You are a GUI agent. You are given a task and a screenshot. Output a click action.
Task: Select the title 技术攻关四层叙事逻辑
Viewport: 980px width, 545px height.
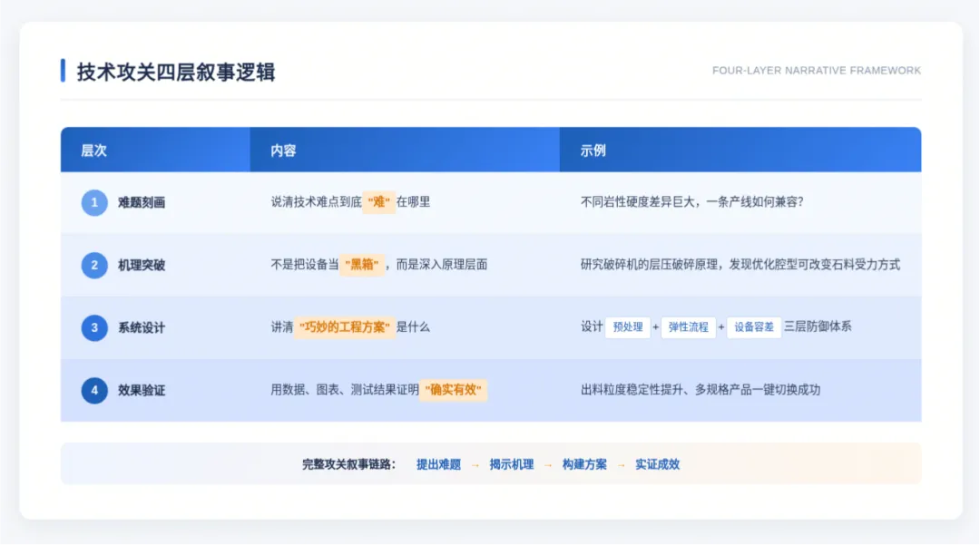(176, 72)
